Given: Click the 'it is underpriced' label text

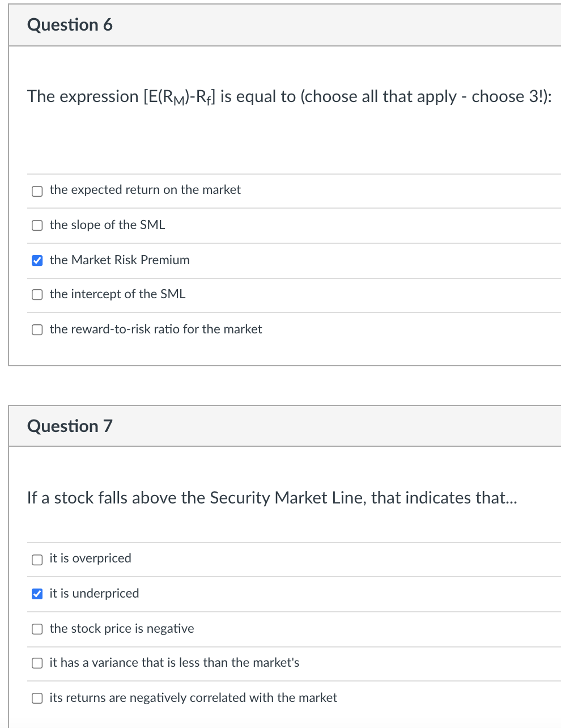Looking at the screenshot, I should [x=94, y=594].
